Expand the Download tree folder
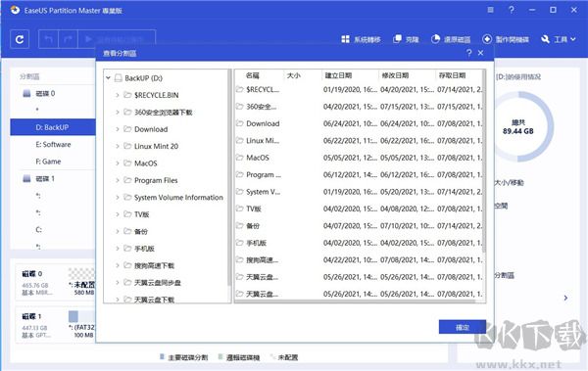588x371 pixels. (x=117, y=129)
